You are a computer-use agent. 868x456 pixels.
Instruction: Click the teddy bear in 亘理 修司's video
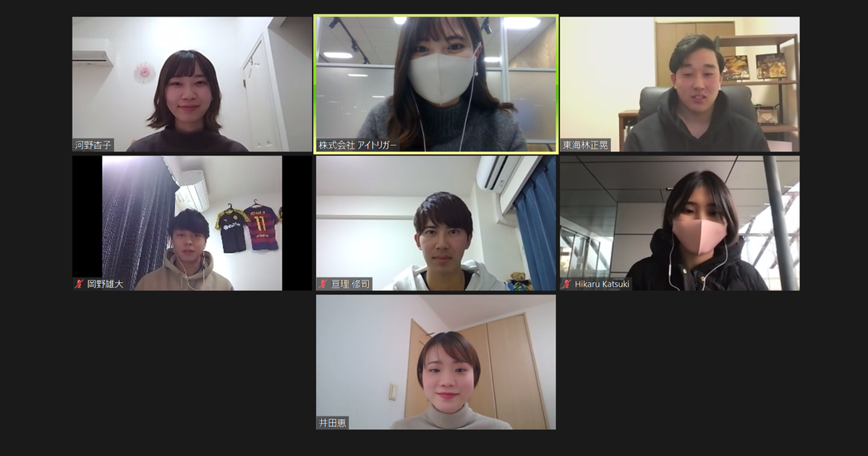[x=518, y=281]
